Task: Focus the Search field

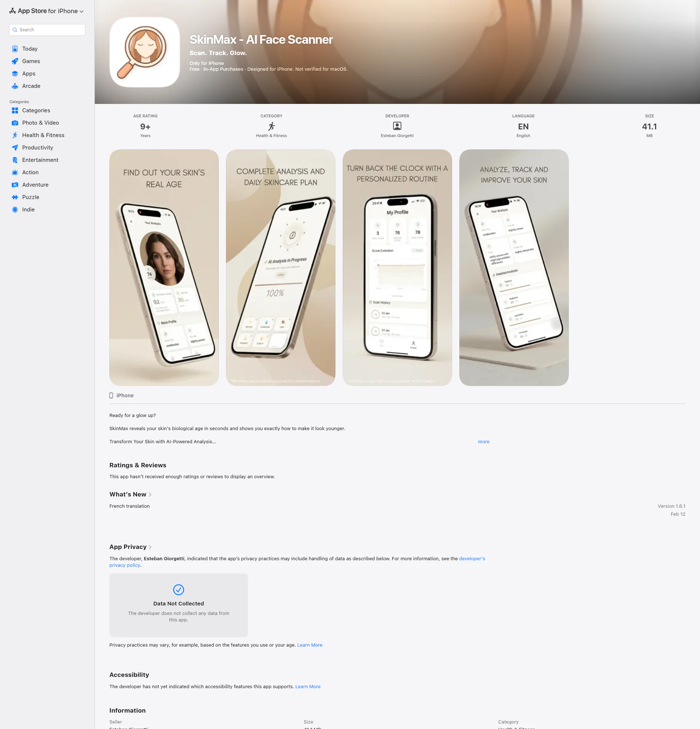Action: 47,30
